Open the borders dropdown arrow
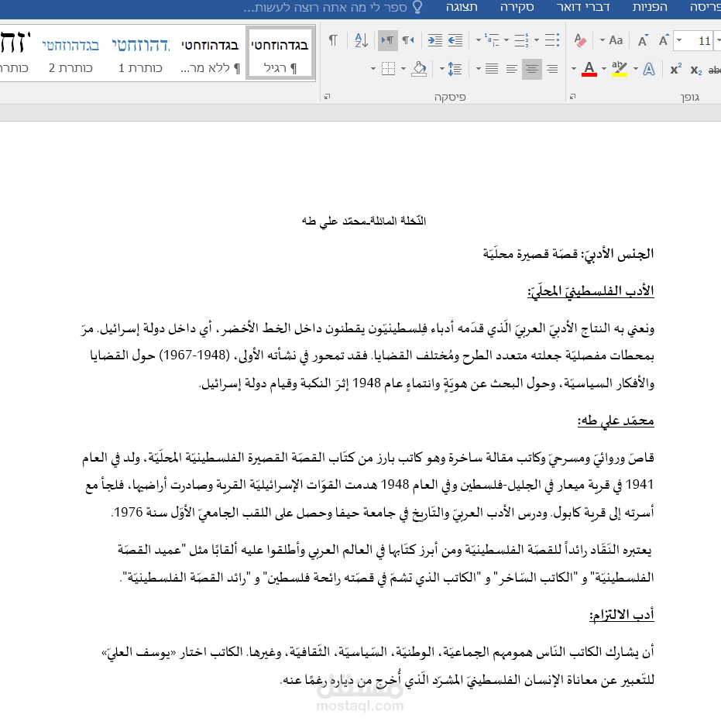The width and height of the screenshot is (721, 728). 373,69
